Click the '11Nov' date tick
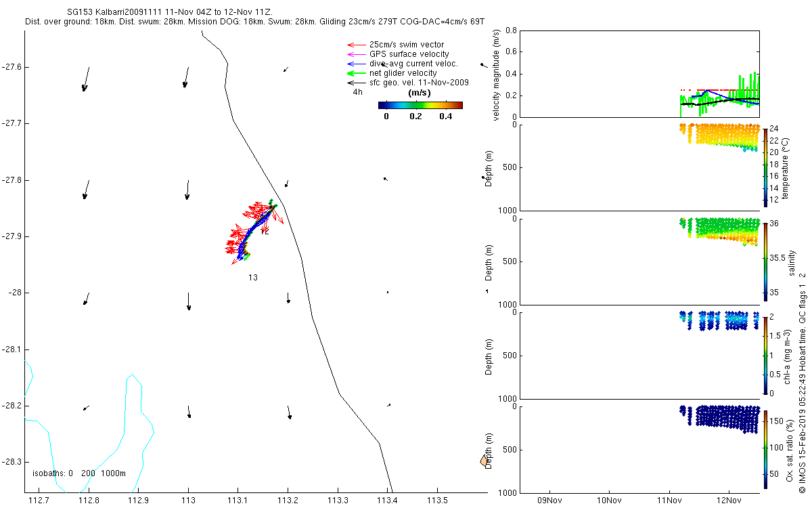Image resolution: width=812 pixels, height=508 pixels. pyautogui.click(x=669, y=501)
